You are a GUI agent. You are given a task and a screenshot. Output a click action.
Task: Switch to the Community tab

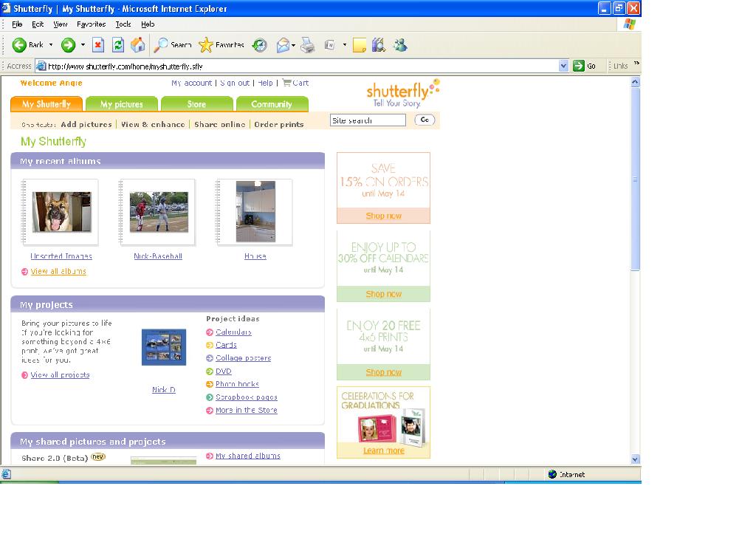coord(272,104)
